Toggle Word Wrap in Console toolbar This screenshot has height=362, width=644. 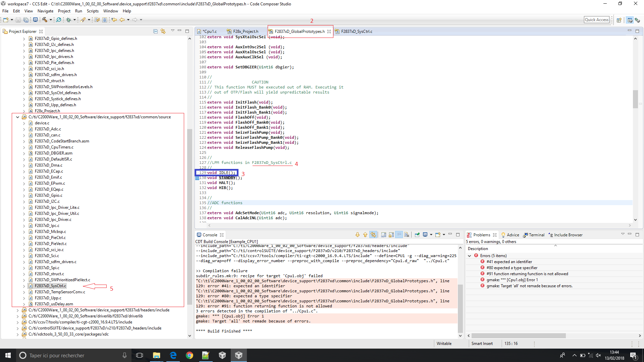(399, 235)
